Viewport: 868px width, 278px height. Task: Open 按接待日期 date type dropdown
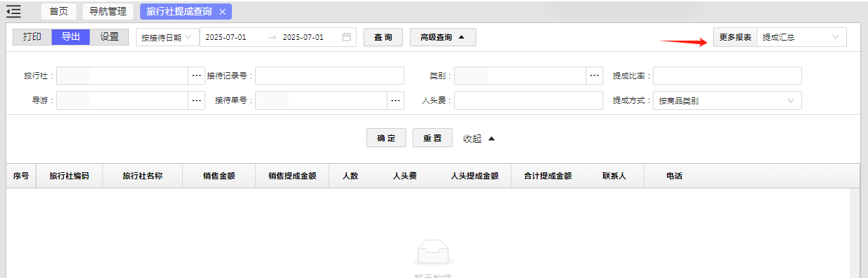(x=167, y=37)
